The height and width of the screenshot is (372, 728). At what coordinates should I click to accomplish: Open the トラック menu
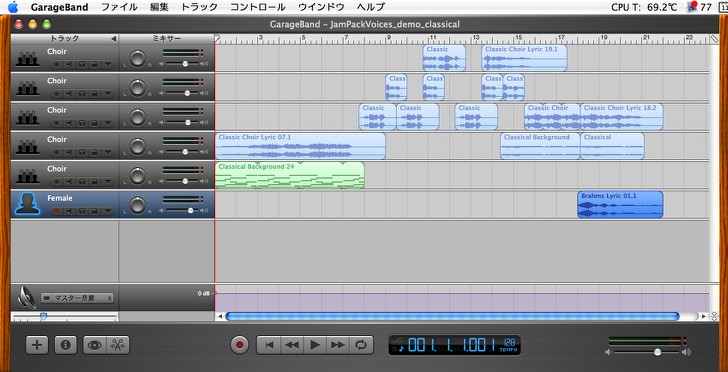(x=199, y=7)
